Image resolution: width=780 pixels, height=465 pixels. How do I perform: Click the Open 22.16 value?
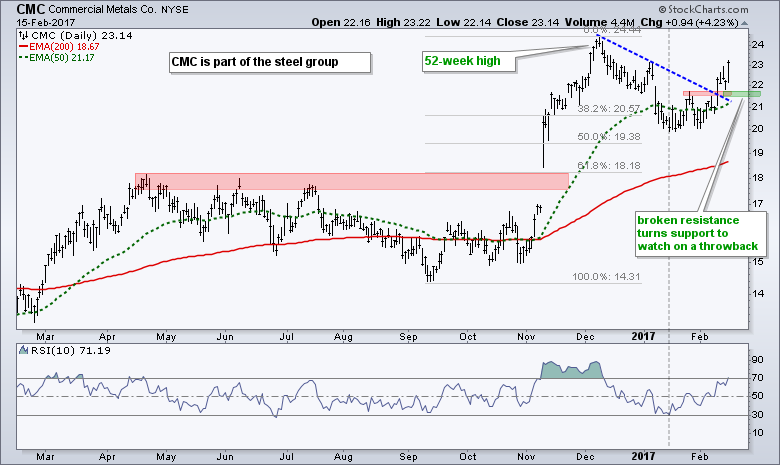(341, 22)
